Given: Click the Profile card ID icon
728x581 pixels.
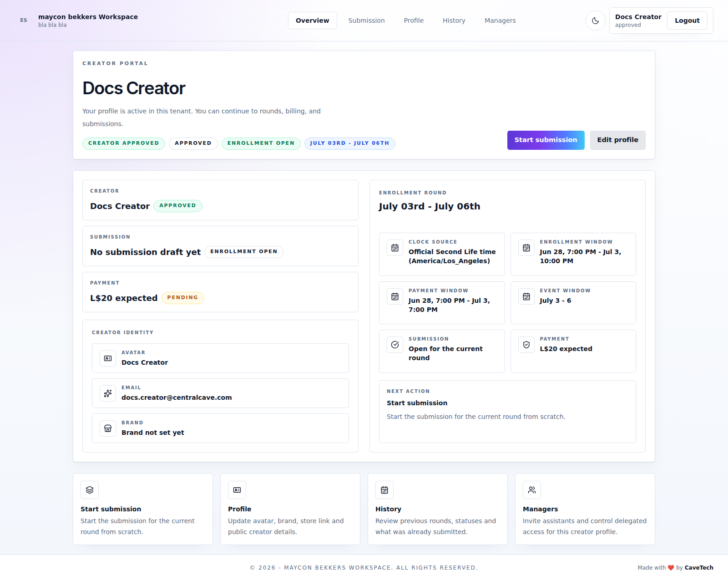Looking at the screenshot, I should pos(237,490).
